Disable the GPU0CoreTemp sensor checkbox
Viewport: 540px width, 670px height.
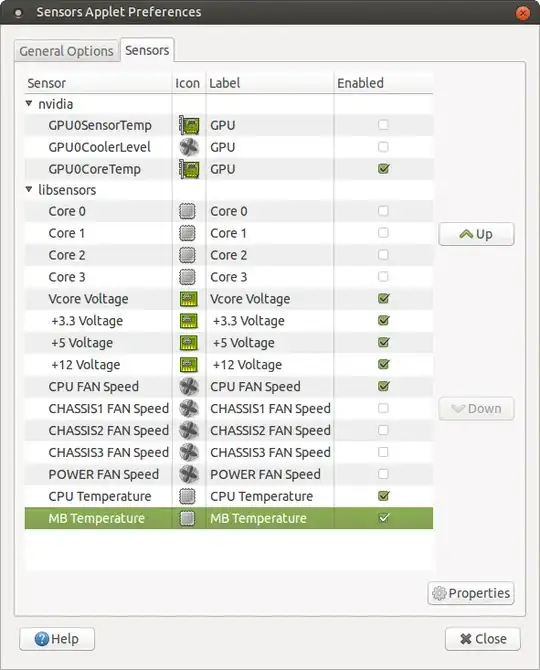click(x=383, y=168)
